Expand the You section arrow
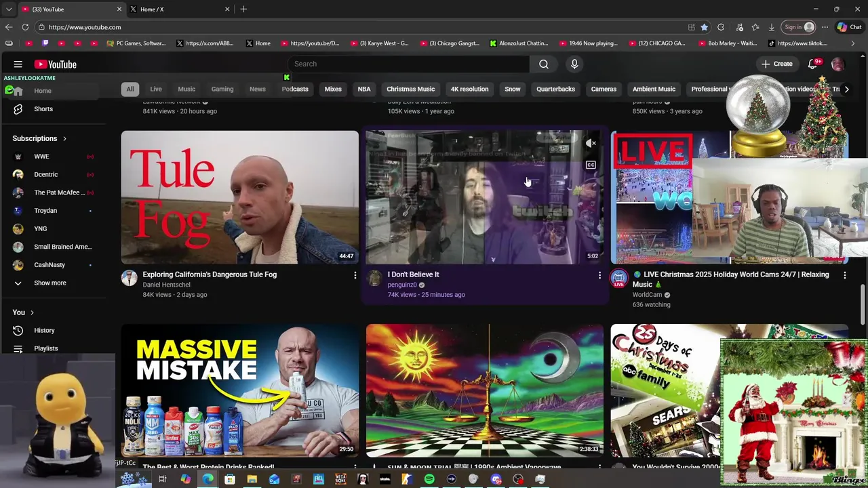The height and width of the screenshot is (488, 868). point(32,312)
